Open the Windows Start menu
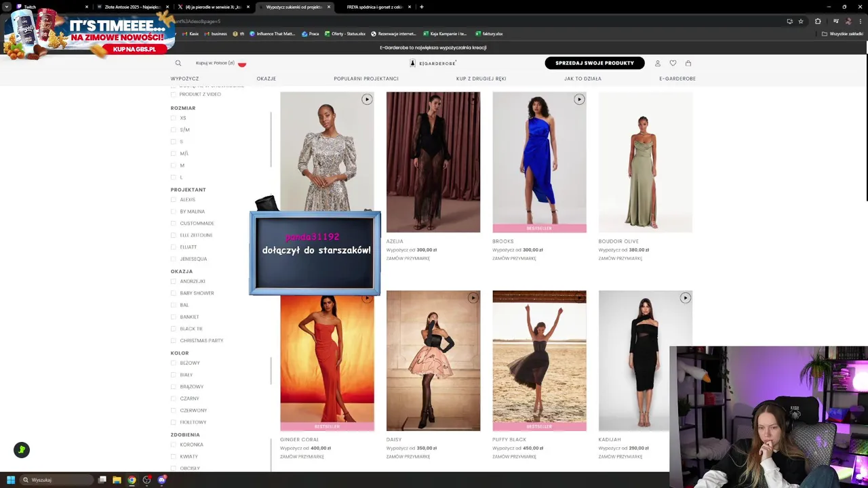868x488 pixels. click(10, 480)
